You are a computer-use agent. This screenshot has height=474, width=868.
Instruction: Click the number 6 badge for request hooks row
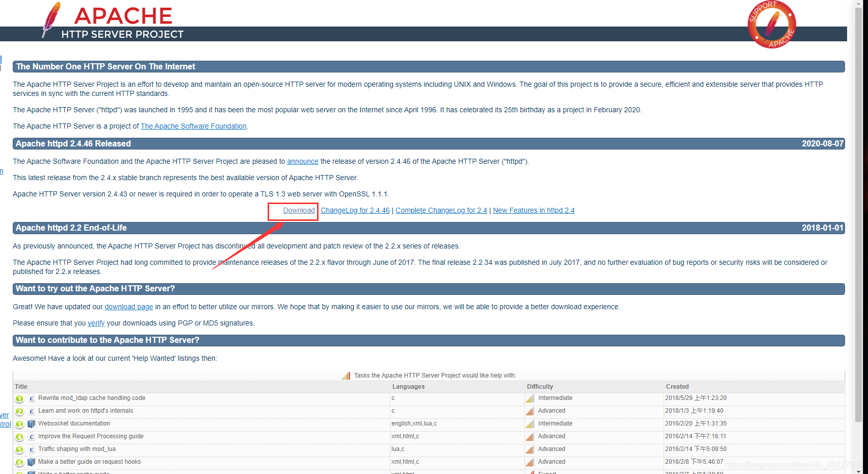(19, 463)
